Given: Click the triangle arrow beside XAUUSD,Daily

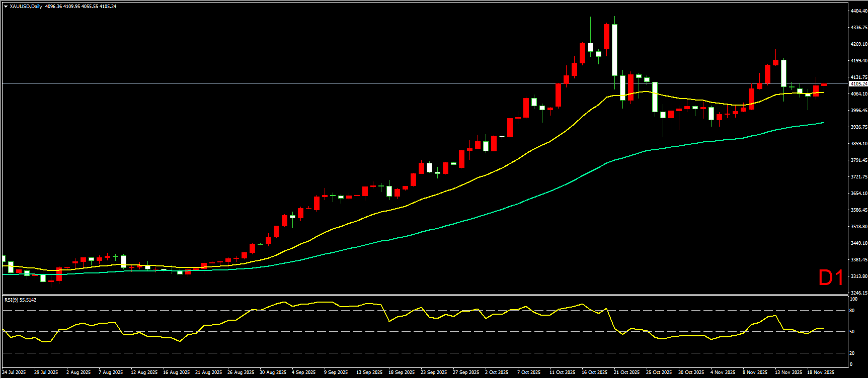Looking at the screenshot, I should pos(6,7).
